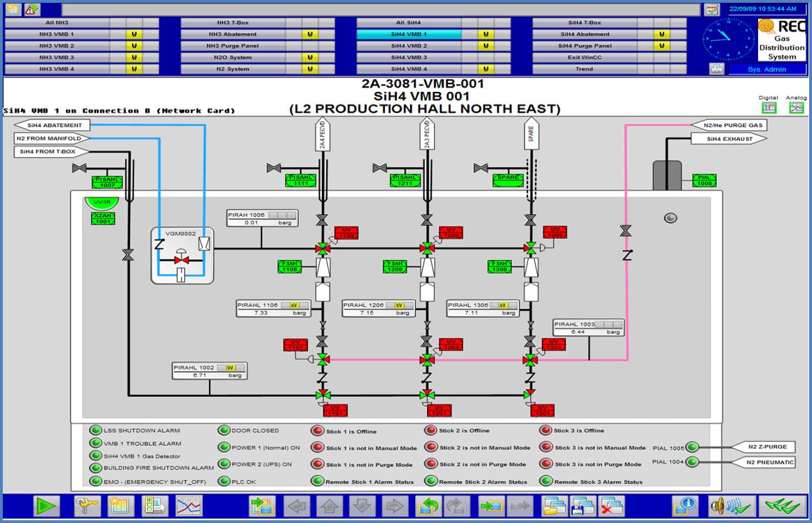The image size is (812, 523).
Task: Open the login key icon in bottom toolbar
Action: (87, 506)
